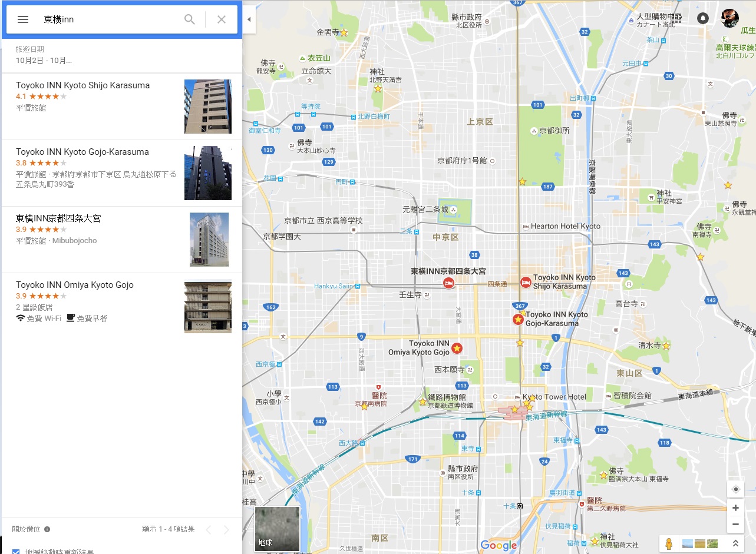The height and width of the screenshot is (554, 756).
Task: Open the account profile avatar
Action: pyautogui.click(x=730, y=18)
